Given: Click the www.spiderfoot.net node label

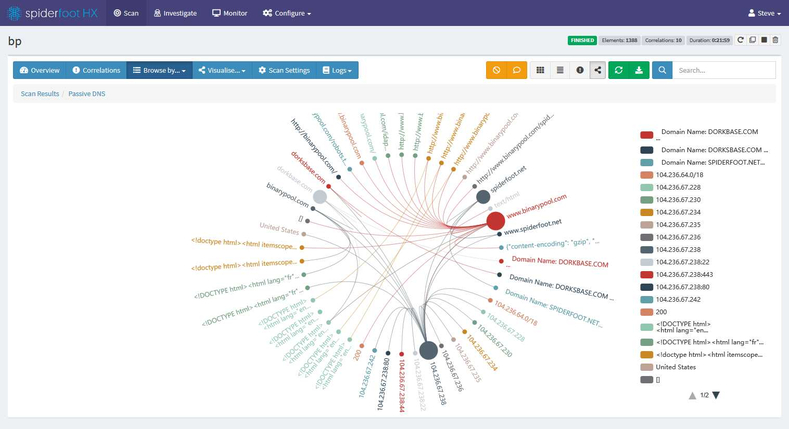Looking at the screenshot, I should point(532,227).
